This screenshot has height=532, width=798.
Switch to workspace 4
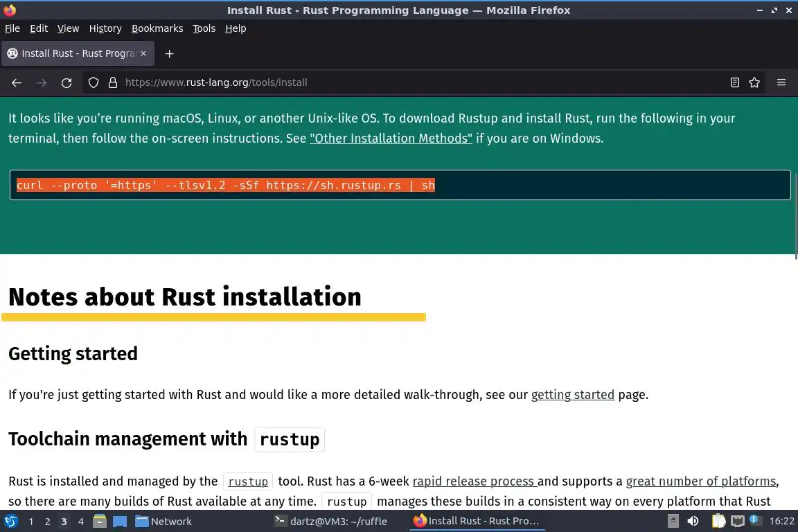point(81,522)
